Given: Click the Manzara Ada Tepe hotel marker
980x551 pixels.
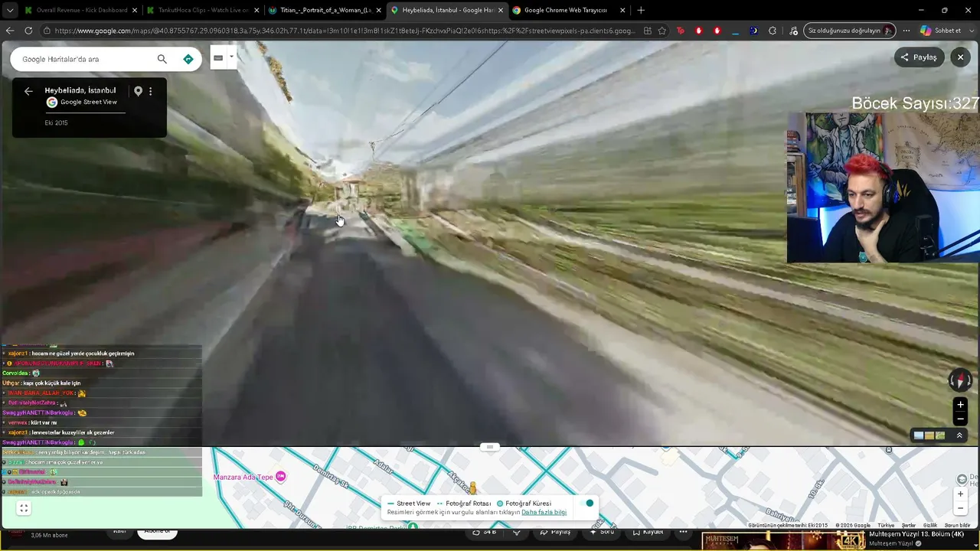Looking at the screenshot, I should tap(280, 477).
